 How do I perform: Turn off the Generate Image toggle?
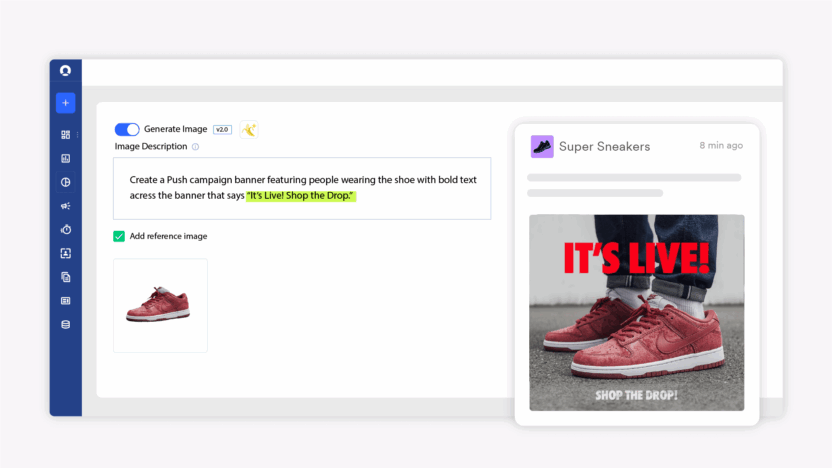coord(127,129)
